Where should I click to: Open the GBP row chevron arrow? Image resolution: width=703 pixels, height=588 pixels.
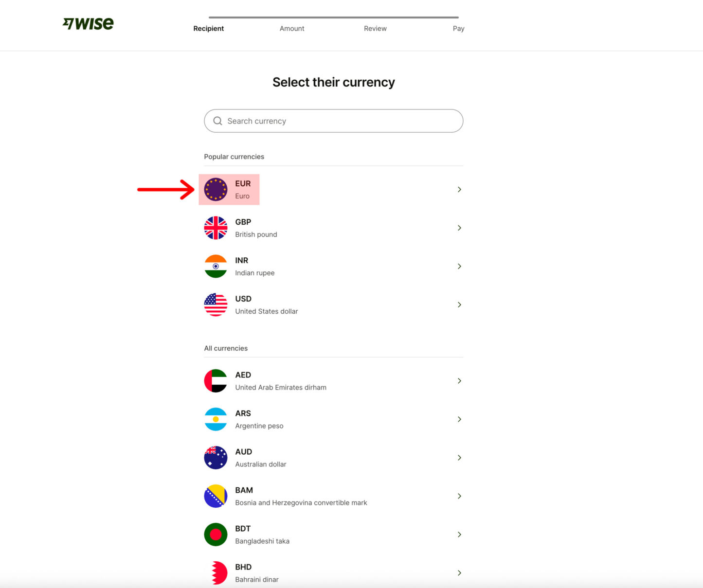(x=459, y=228)
